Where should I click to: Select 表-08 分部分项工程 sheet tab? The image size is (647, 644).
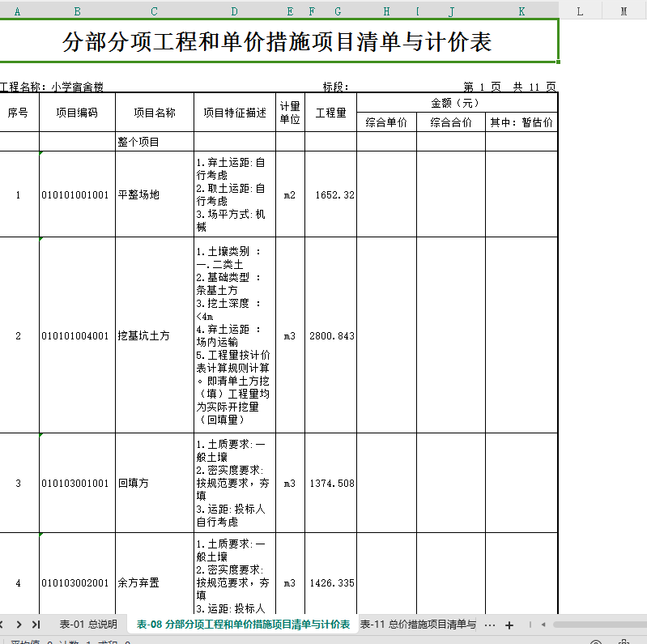coord(243,625)
